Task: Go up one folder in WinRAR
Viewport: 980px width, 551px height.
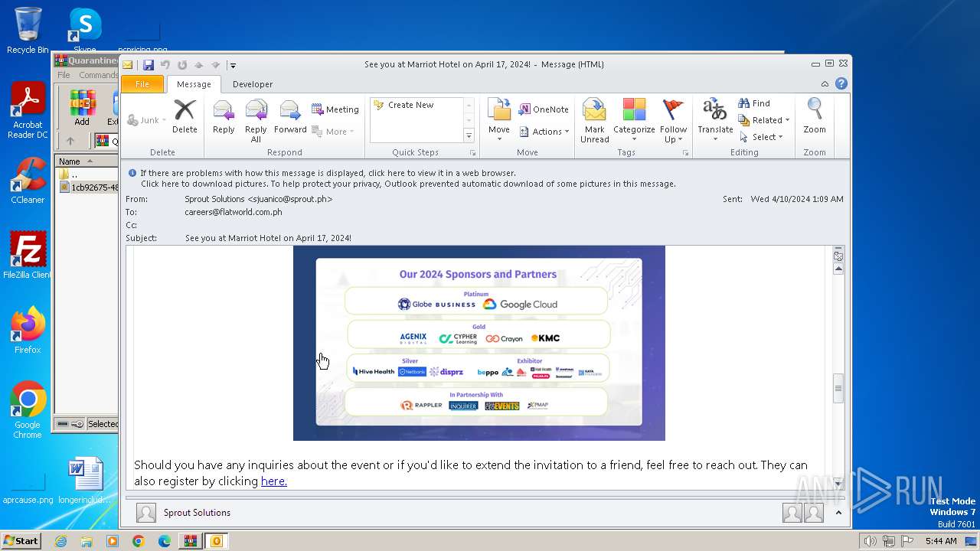Action: 70,141
